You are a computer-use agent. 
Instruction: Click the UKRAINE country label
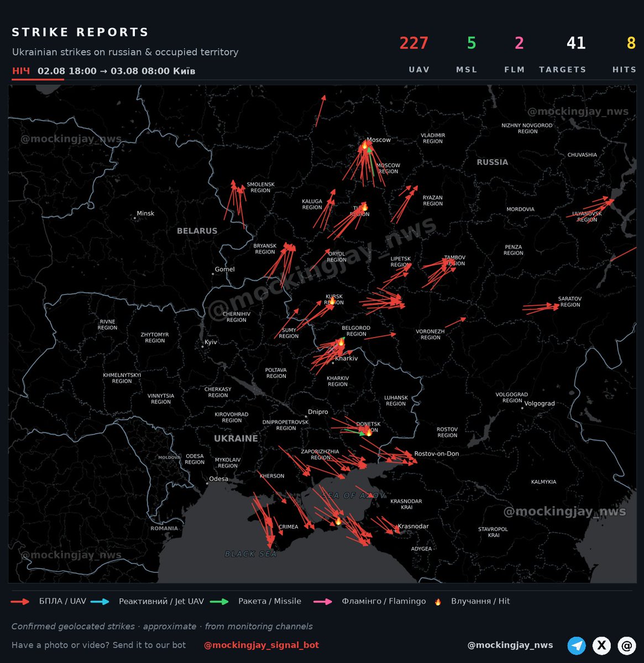click(236, 439)
